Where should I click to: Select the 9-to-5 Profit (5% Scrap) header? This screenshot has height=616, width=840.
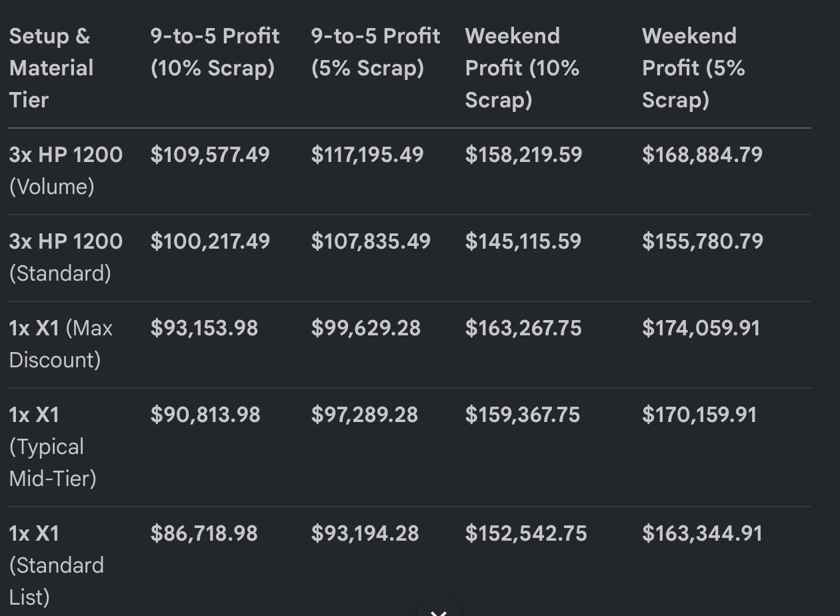click(375, 52)
